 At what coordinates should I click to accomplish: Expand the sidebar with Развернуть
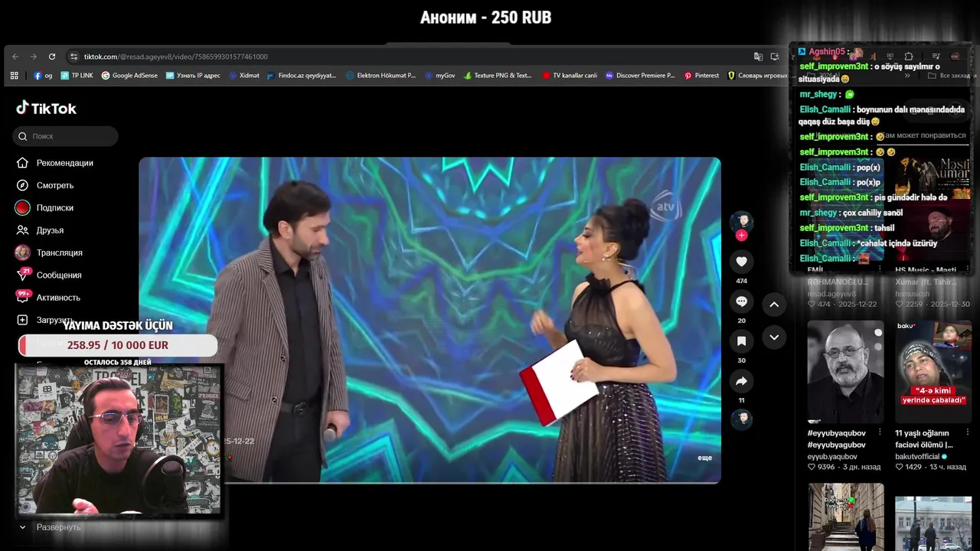pyautogui.click(x=49, y=527)
